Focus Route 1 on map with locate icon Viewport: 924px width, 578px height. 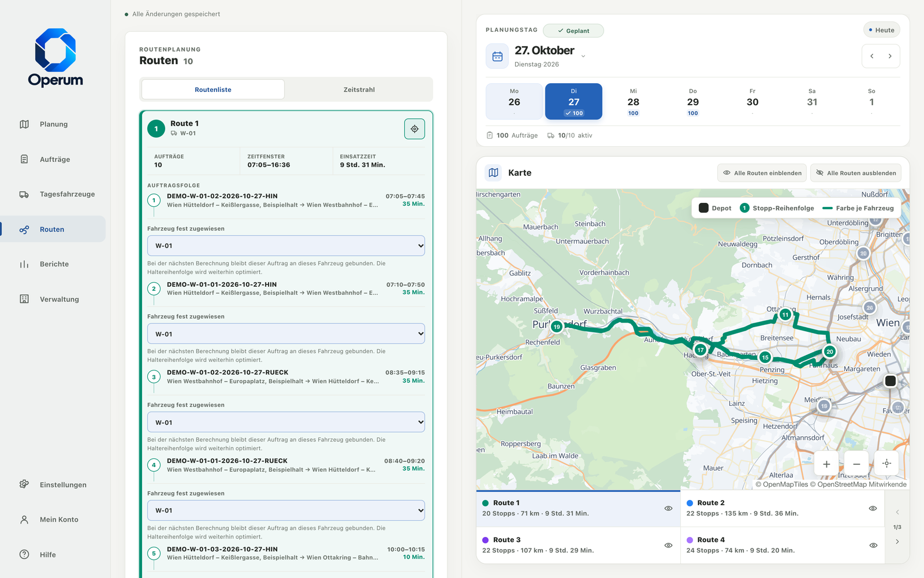415,129
